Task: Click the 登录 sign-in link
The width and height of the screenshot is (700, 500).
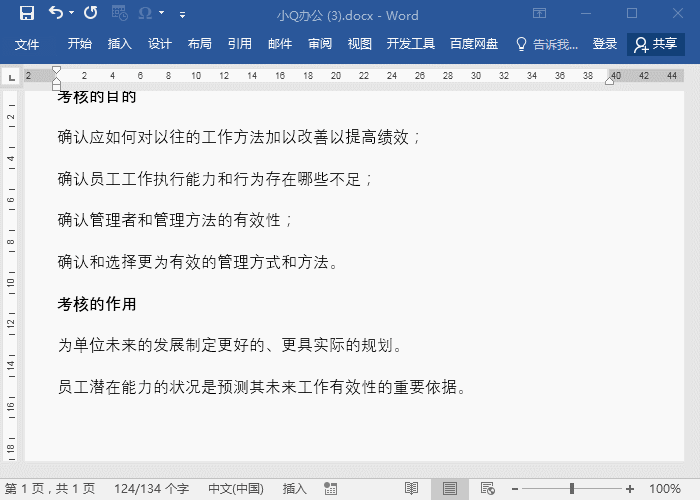Action: pos(605,44)
